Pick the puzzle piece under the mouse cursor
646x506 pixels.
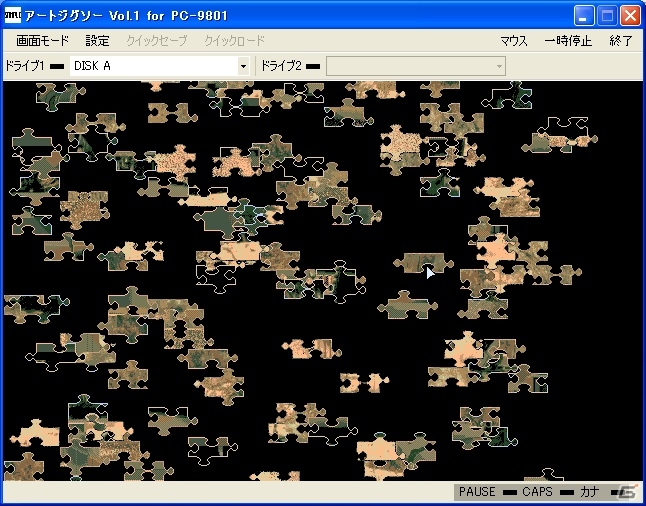point(424,263)
